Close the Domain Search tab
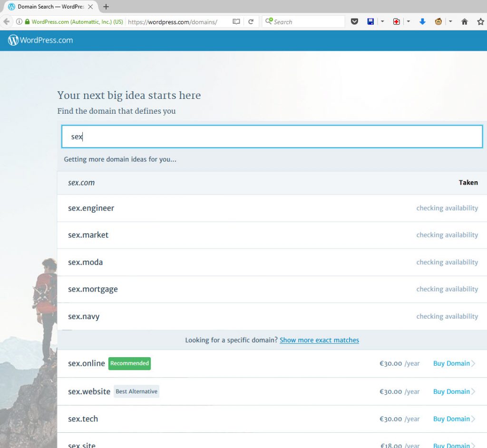The image size is (487, 448). (x=90, y=7)
